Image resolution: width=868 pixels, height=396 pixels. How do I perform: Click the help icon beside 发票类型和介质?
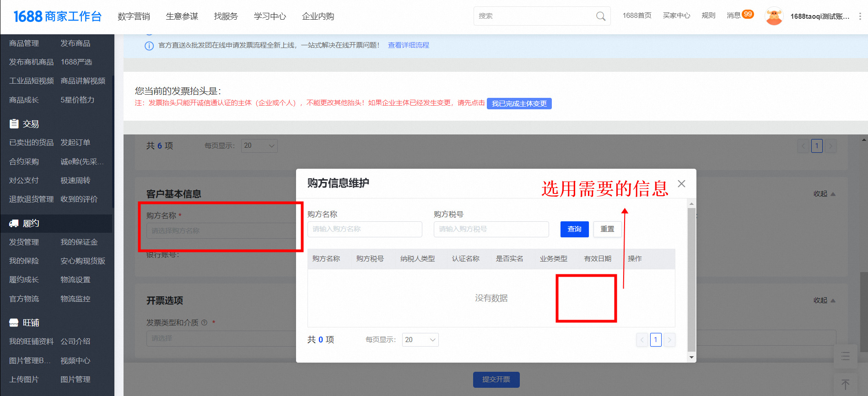tap(205, 323)
